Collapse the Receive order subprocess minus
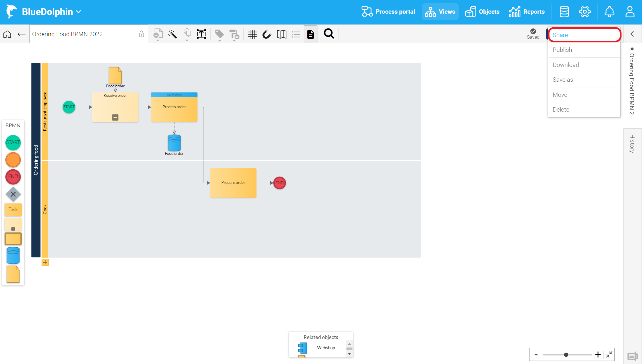The width and height of the screenshot is (642, 364). [x=115, y=117]
